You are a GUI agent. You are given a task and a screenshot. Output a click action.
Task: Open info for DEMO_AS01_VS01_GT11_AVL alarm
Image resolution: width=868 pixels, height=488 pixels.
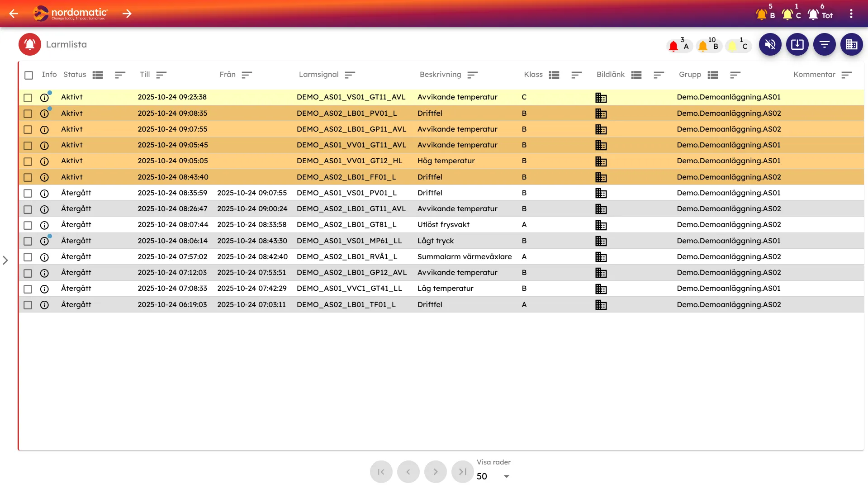[x=44, y=97]
